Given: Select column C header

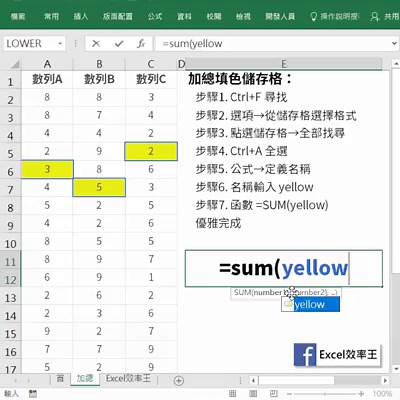Looking at the screenshot, I should (151, 64).
